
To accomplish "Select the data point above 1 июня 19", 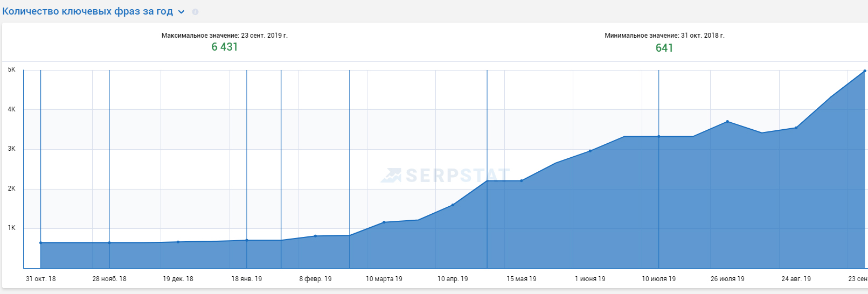I will (x=590, y=151).
